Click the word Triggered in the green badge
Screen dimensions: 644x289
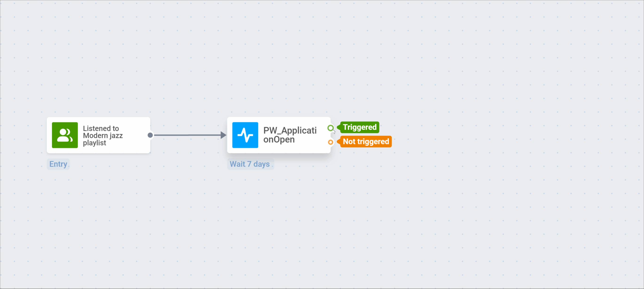(360, 127)
